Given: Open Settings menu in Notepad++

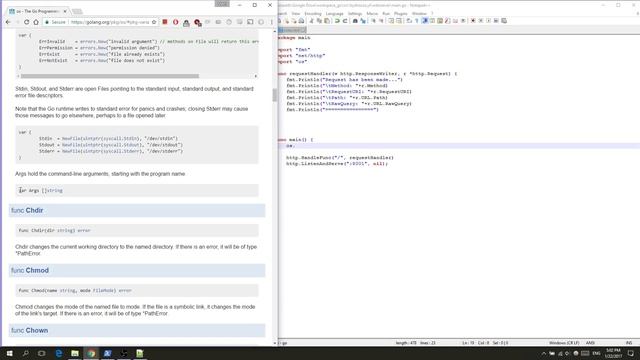Looking at the screenshot, I should click(355, 13).
